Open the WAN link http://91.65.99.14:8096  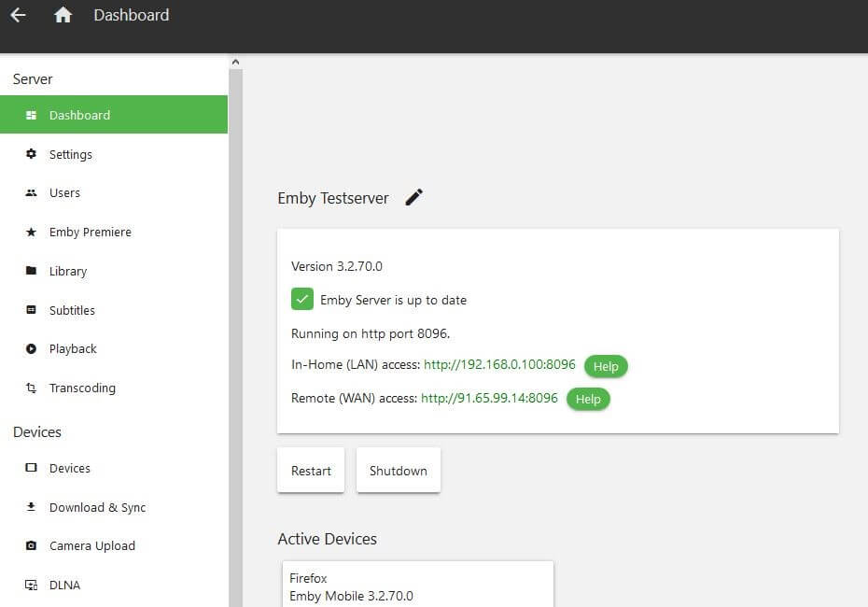point(489,398)
